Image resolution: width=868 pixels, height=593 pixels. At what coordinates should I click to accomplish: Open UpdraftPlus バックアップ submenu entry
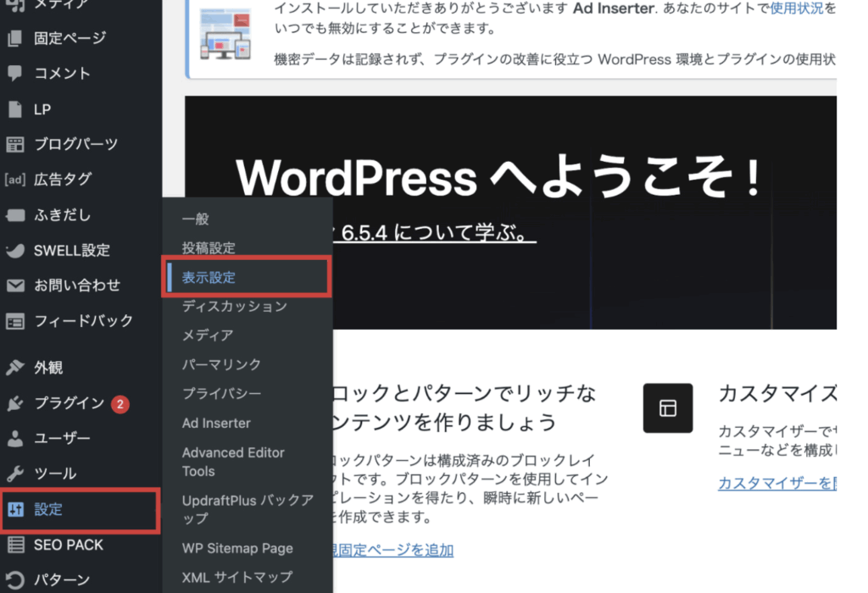click(248, 508)
